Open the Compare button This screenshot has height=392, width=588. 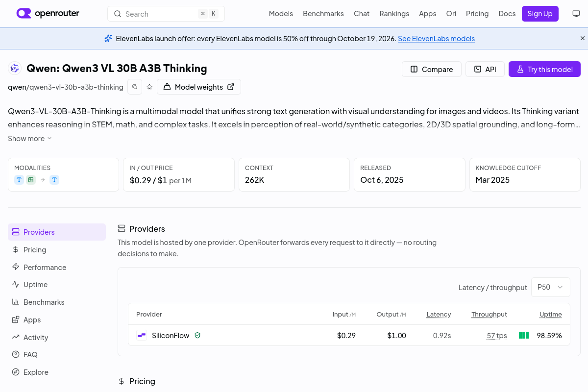[431, 69]
